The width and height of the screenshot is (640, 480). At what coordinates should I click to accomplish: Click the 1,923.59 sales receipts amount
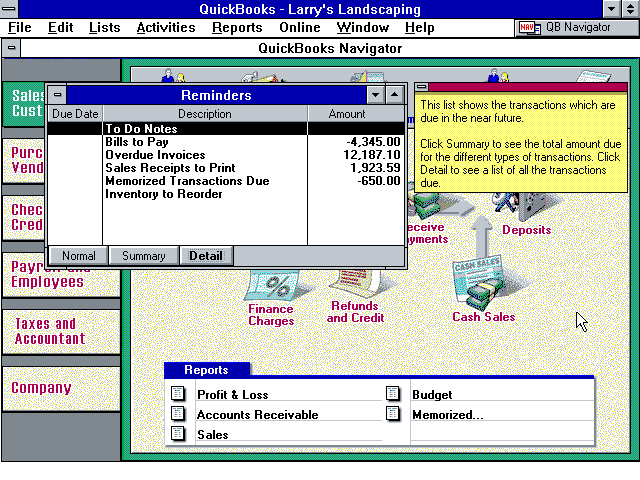pyautogui.click(x=375, y=168)
